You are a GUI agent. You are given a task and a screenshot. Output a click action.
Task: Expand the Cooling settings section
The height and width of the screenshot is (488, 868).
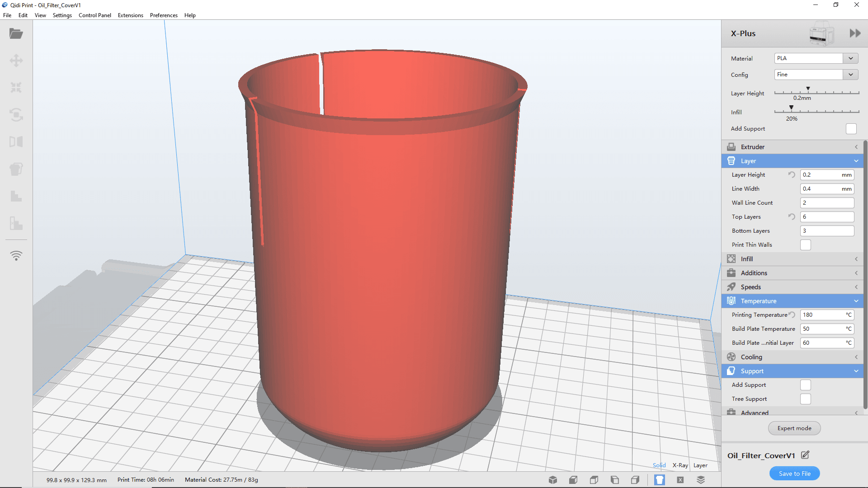(792, 357)
